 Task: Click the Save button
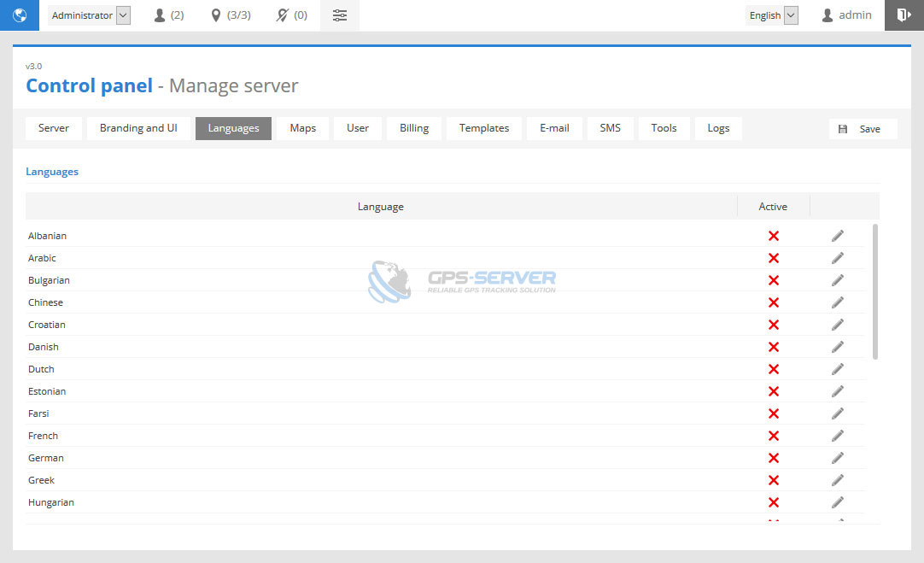[863, 129]
